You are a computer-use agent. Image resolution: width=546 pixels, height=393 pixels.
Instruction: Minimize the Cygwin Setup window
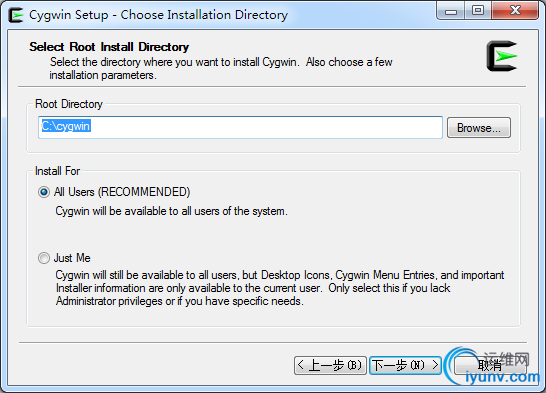click(451, 11)
